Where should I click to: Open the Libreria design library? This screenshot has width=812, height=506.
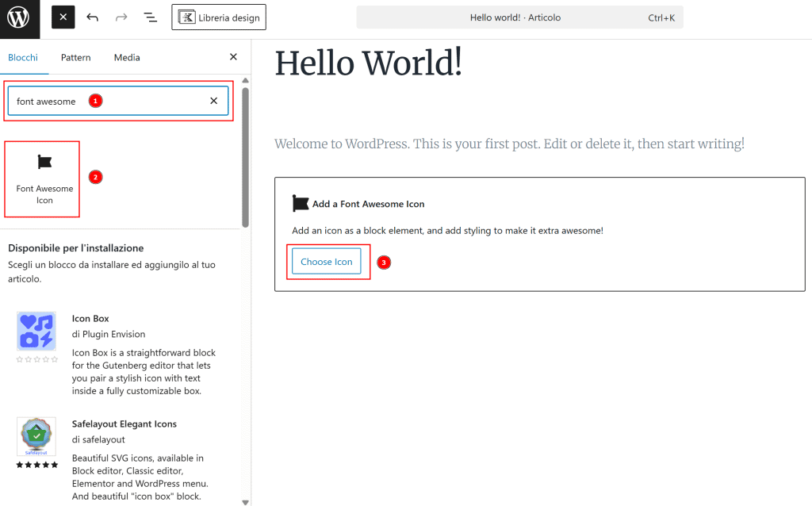(219, 16)
